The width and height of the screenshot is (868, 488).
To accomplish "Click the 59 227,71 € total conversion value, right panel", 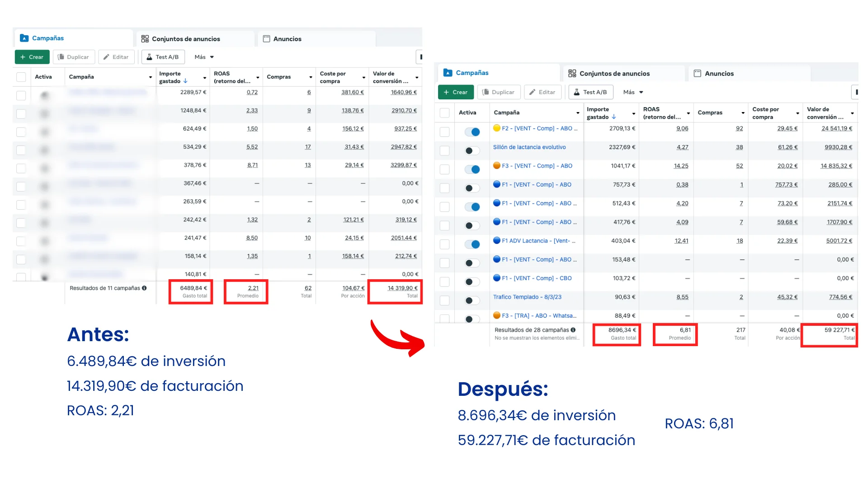I will point(840,330).
